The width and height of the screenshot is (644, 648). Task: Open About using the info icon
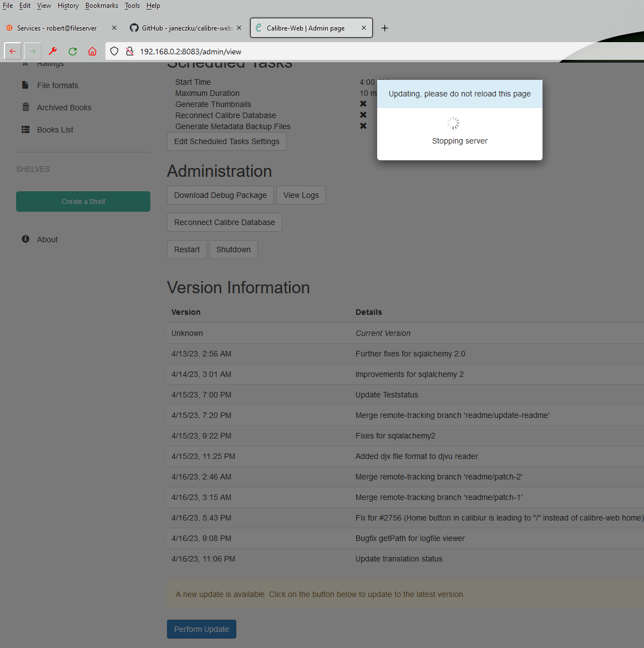(x=25, y=238)
